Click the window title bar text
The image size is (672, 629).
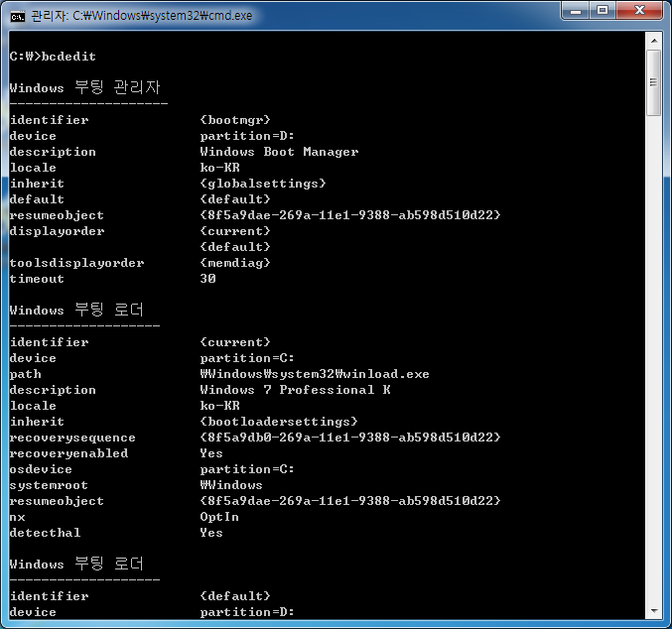pos(141,16)
